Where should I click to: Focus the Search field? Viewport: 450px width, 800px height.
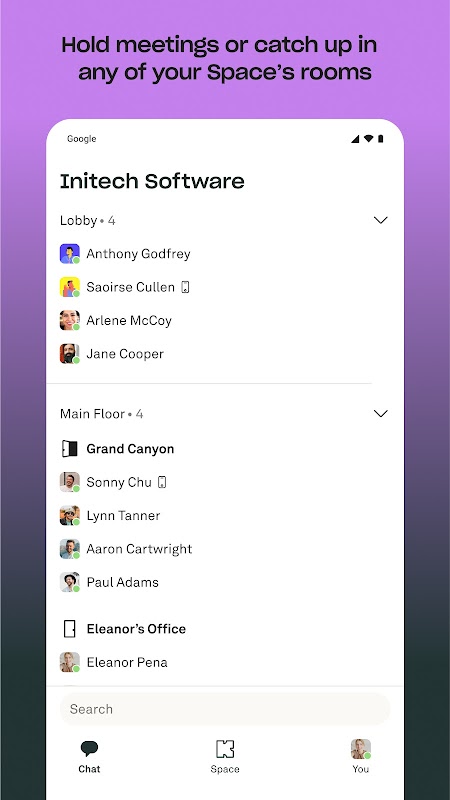(225, 709)
